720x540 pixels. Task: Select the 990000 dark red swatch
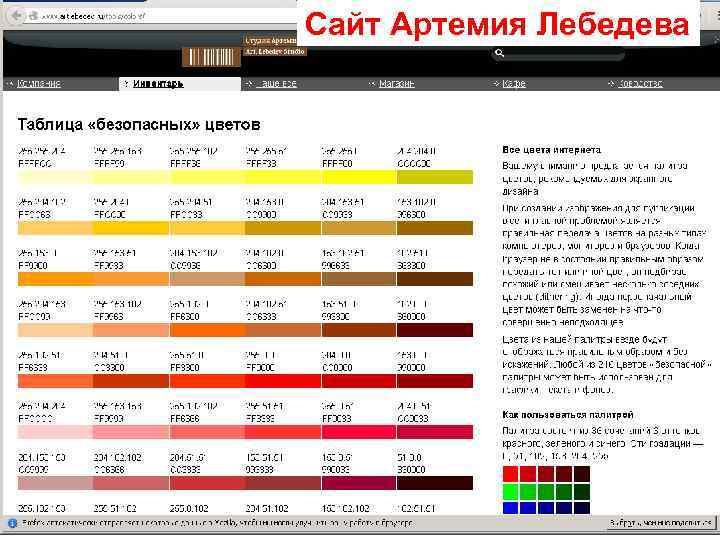click(435, 381)
